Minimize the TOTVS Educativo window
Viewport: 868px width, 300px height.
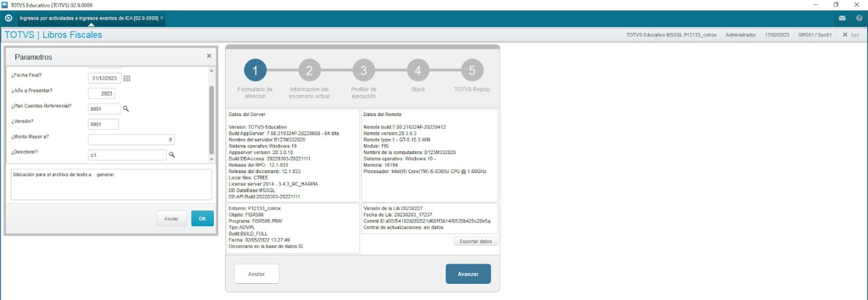pos(815,5)
